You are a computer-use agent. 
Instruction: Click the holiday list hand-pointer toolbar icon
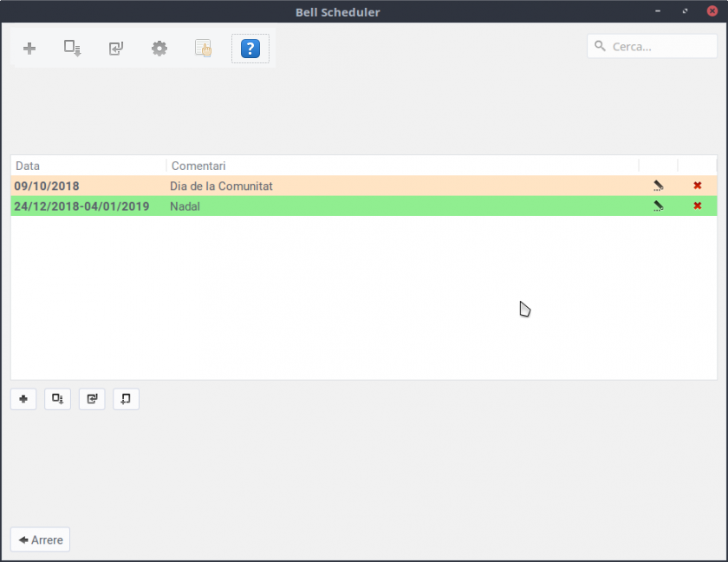point(203,49)
